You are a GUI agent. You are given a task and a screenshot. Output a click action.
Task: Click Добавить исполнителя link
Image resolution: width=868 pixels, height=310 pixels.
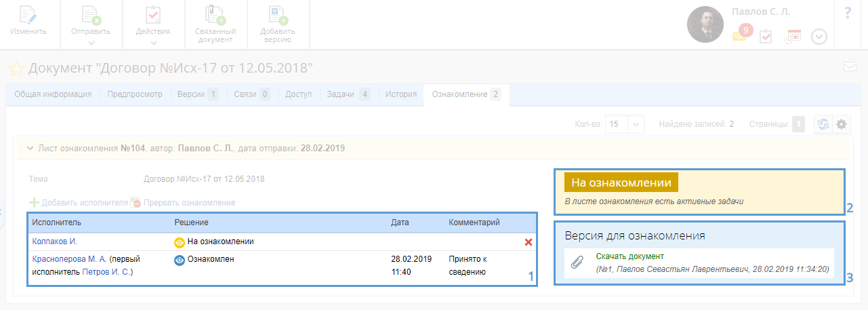click(79, 202)
